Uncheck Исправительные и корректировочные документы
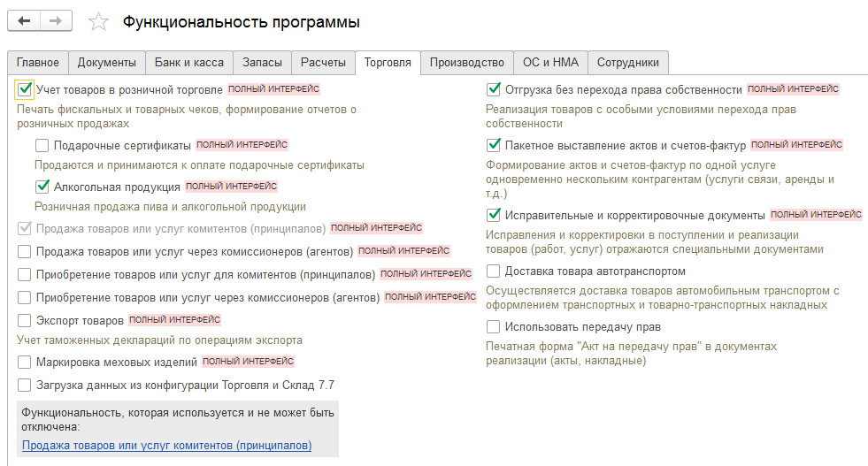Screen dimensions: 868x466 (x=494, y=215)
